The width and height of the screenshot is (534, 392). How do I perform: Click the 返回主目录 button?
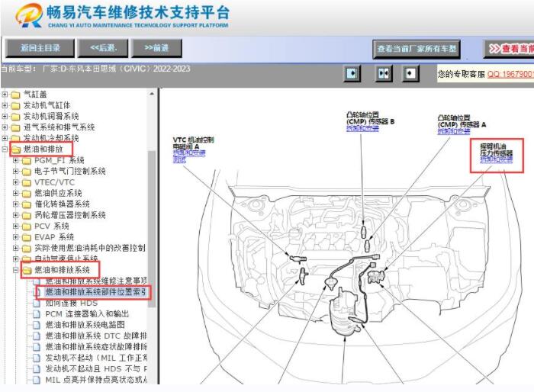(x=40, y=48)
